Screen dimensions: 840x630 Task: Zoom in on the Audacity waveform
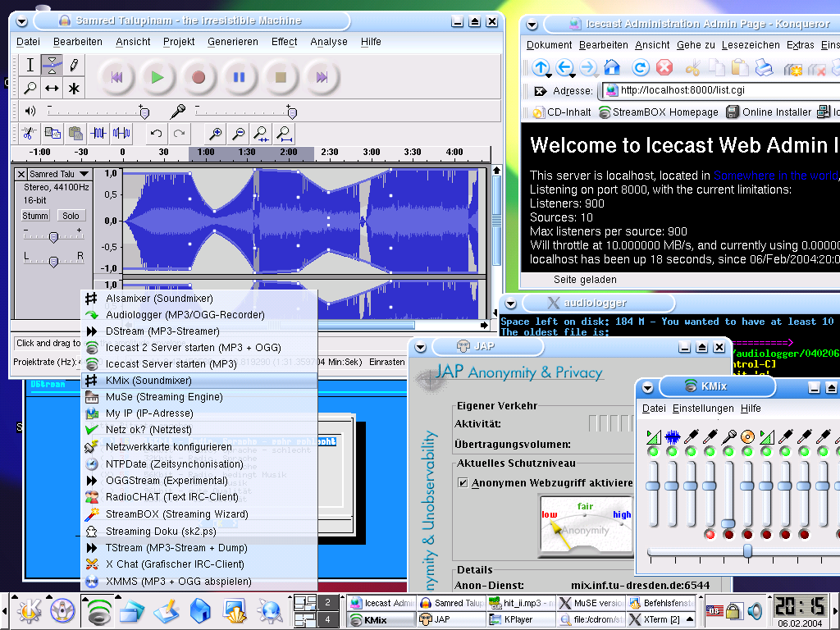coord(216,134)
